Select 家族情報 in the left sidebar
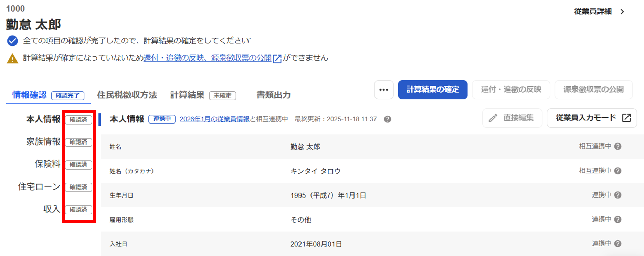 (43, 142)
